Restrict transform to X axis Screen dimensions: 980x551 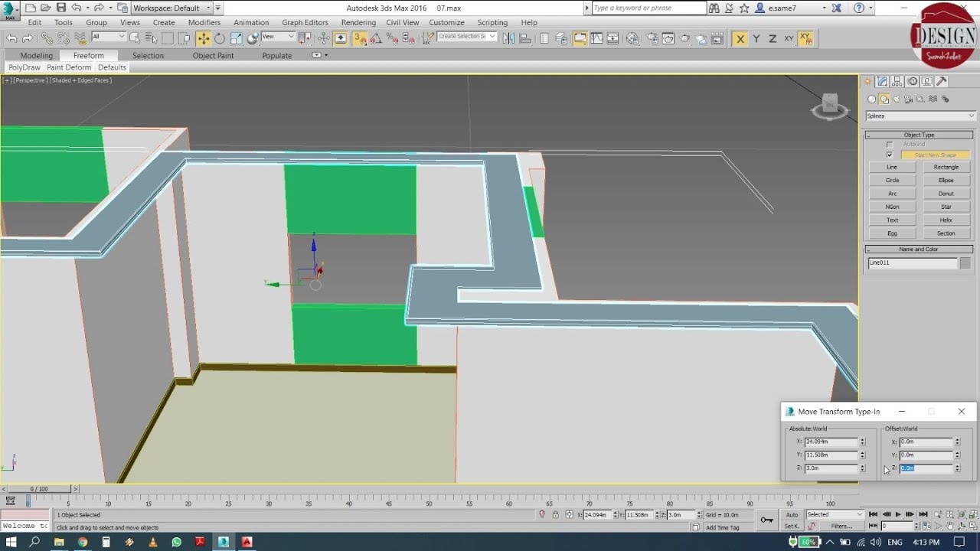click(740, 38)
